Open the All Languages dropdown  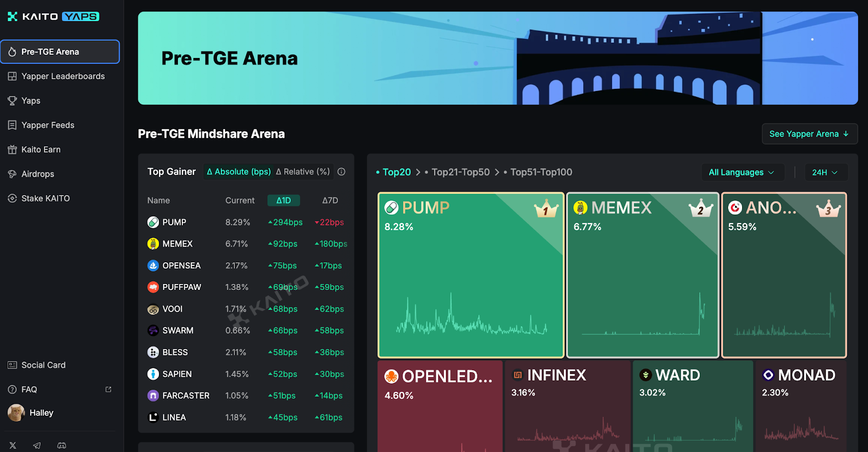tap(742, 172)
